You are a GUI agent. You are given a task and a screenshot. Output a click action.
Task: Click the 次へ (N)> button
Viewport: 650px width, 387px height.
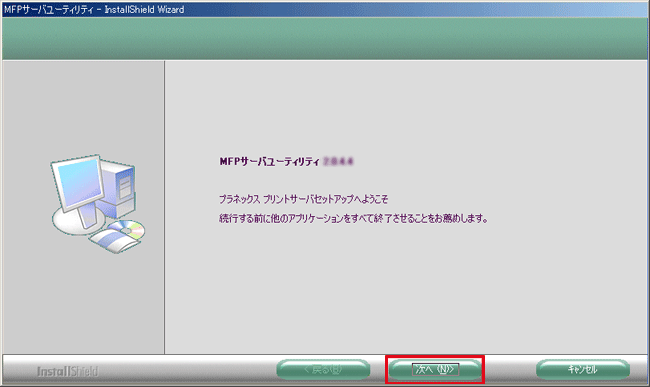(x=435, y=369)
